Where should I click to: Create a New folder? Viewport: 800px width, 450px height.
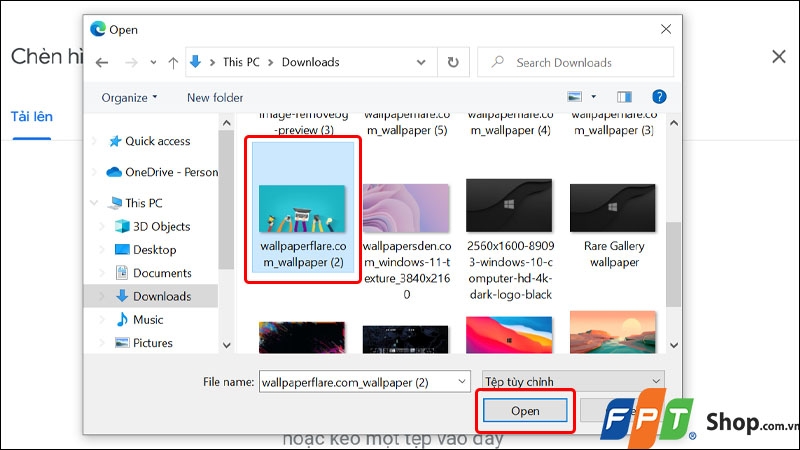(215, 97)
